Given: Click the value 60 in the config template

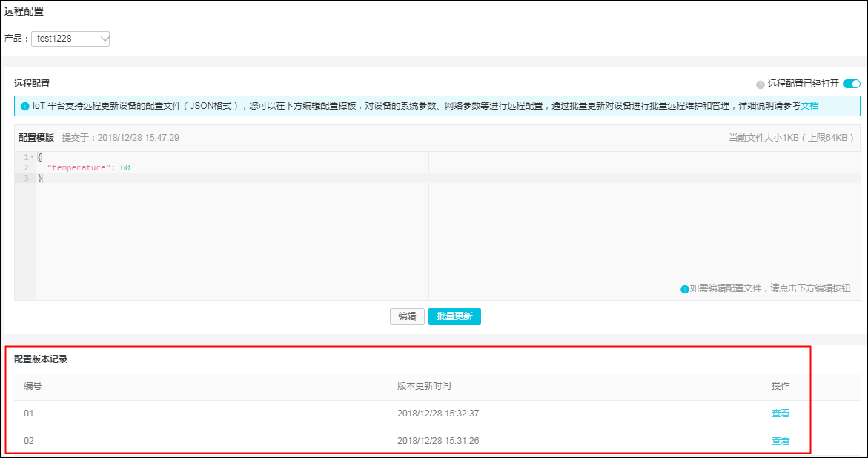Looking at the screenshot, I should tap(125, 167).
